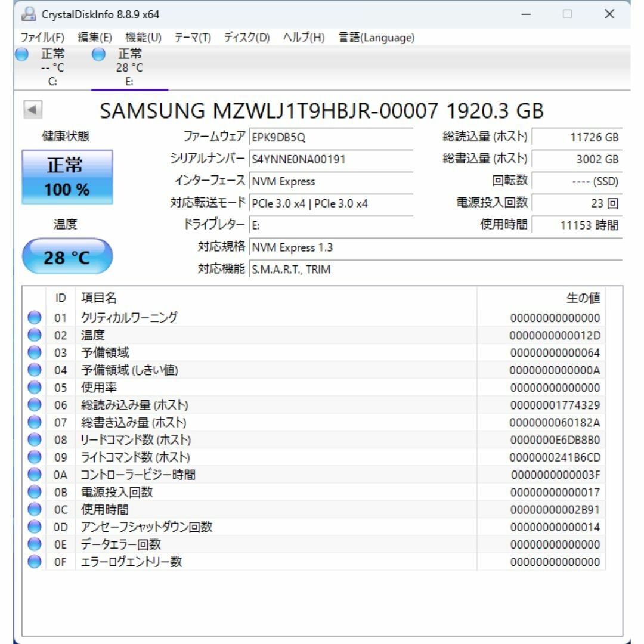Click status circle for disk E:
Viewport: 644px width, 644px height.
click(x=98, y=55)
